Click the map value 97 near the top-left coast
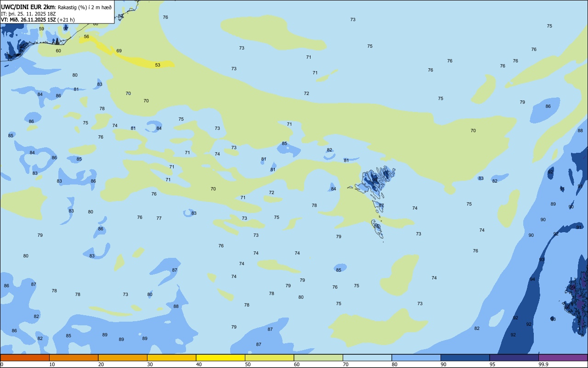The width and height of the screenshot is (588, 368). pyautogui.click(x=66, y=29)
